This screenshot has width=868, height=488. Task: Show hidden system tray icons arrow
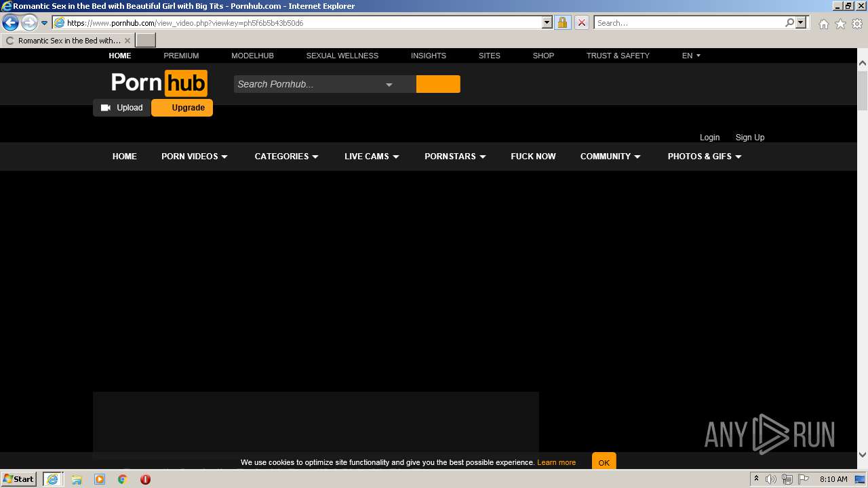pos(756,479)
